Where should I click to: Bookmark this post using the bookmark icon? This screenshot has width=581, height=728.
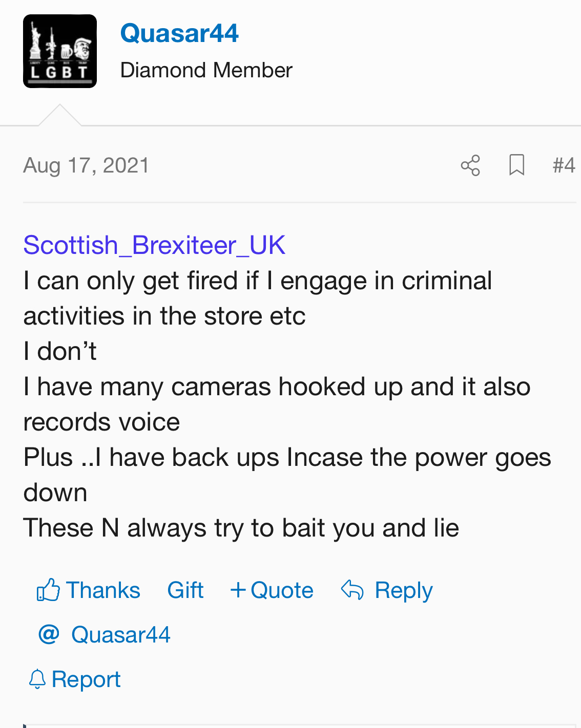point(516,165)
